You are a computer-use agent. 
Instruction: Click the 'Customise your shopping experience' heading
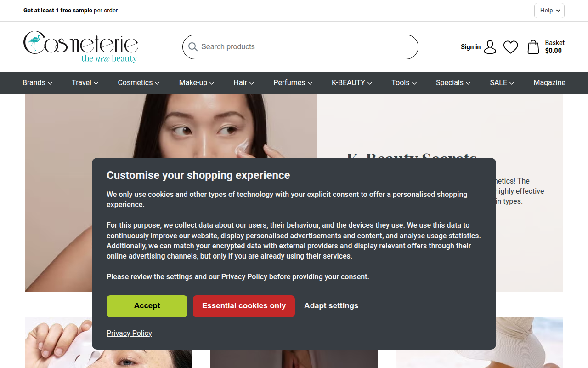pyautogui.click(x=198, y=175)
